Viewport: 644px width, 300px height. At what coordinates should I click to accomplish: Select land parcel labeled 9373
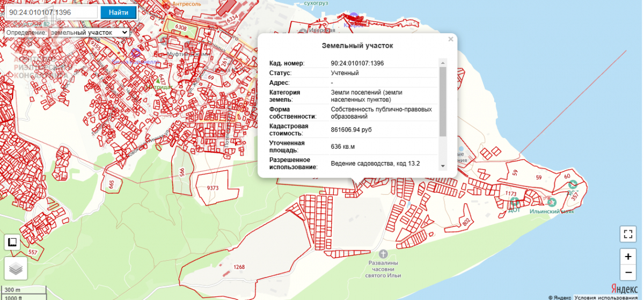213,188
